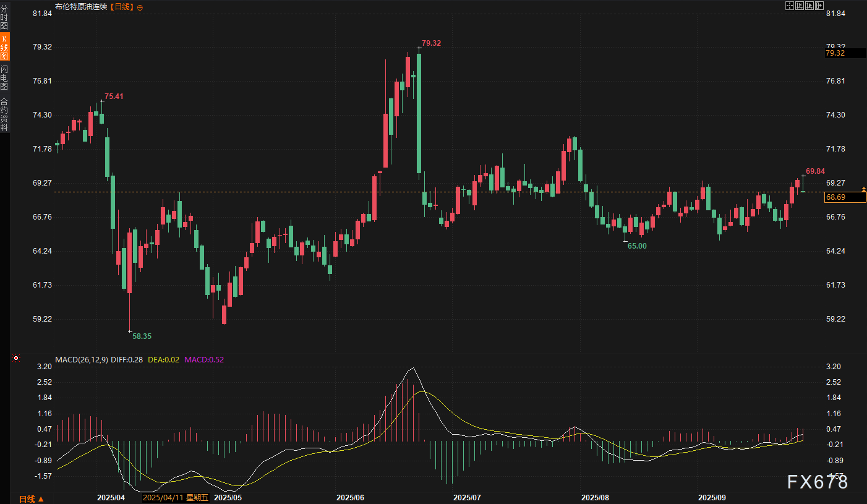
Task: Click the axis play-forward icon
Action: (x=809, y=6)
